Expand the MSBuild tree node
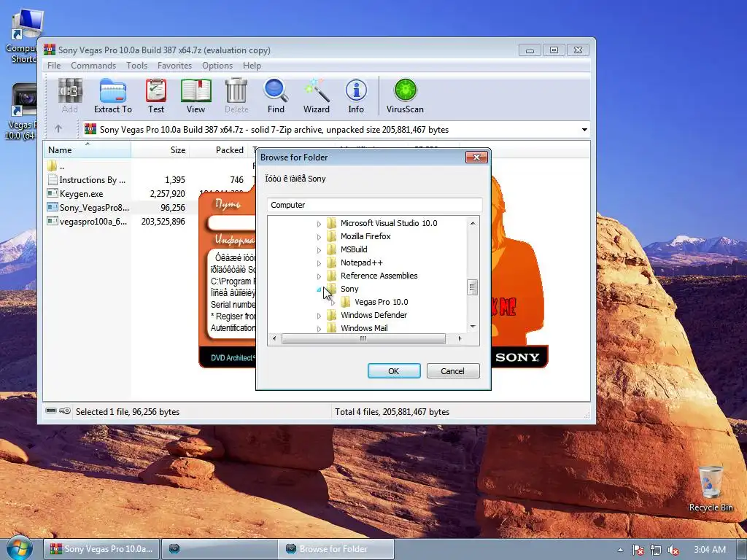Viewport: 747px width, 560px height. coord(320,249)
